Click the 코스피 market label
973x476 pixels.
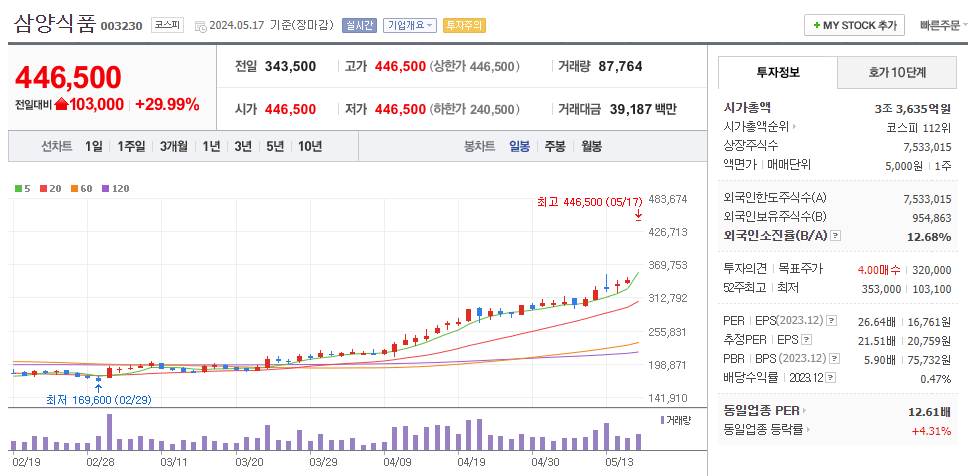(167, 25)
